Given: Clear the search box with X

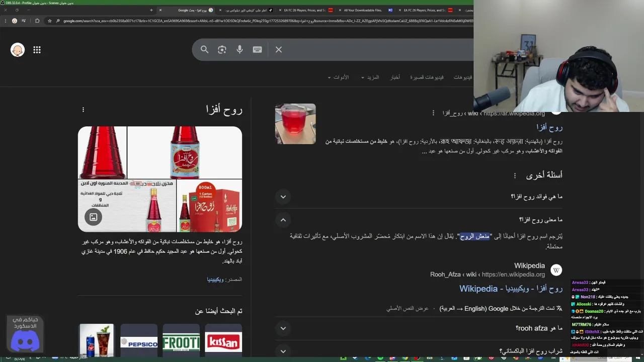Looking at the screenshot, I should tap(279, 49).
